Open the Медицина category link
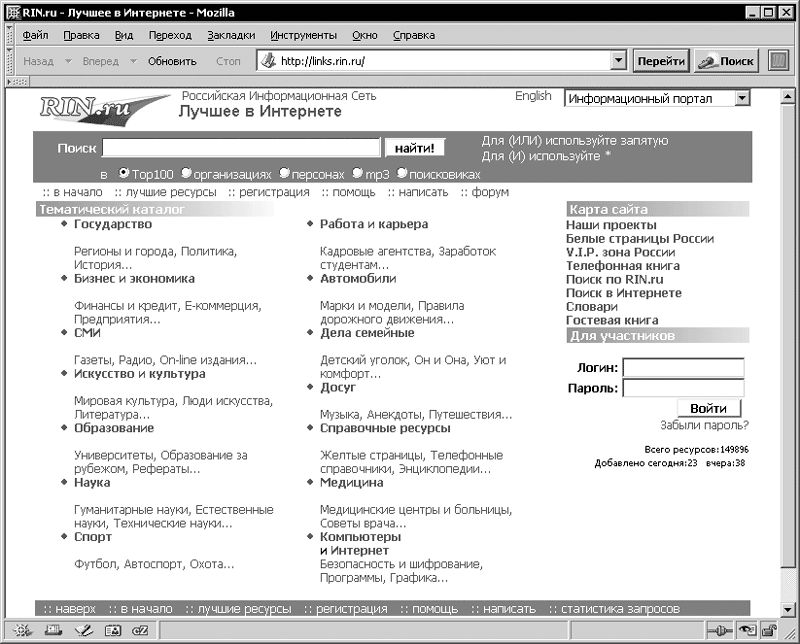800x644 pixels. tap(352, 483)
